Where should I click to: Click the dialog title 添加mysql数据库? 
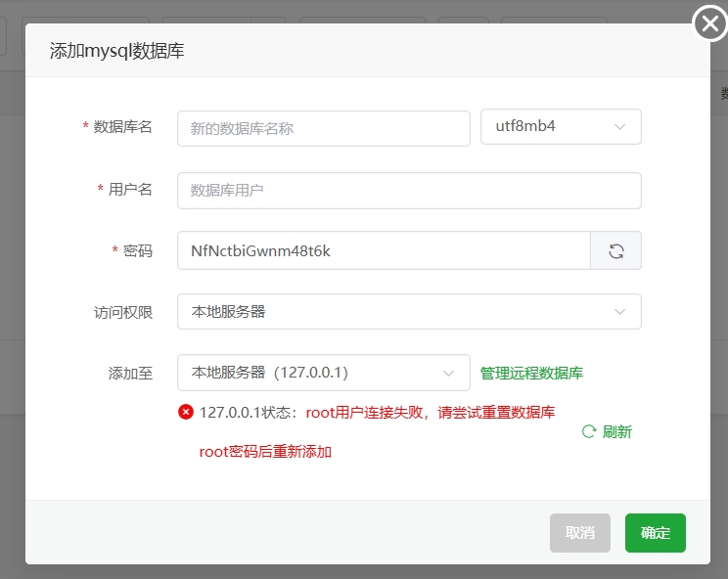117,51
